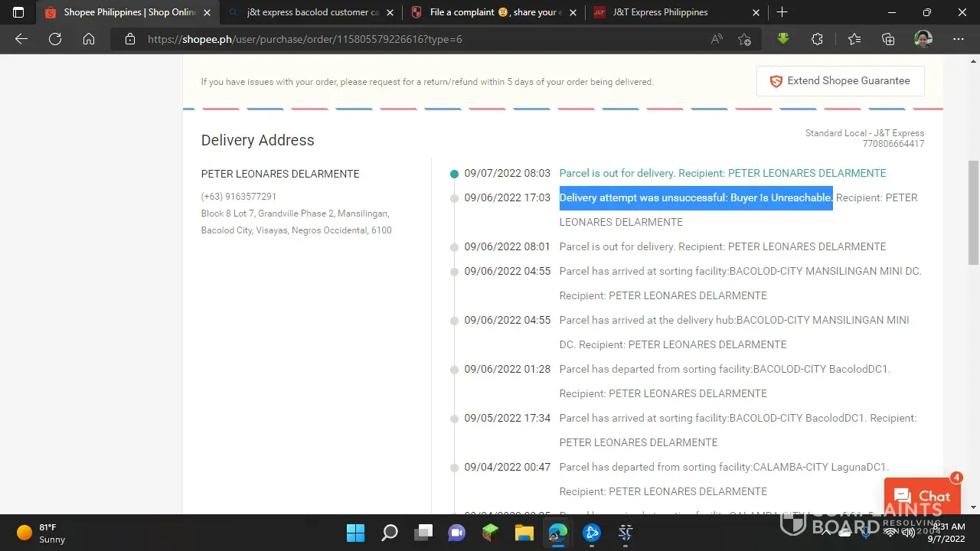Open StarCraft from the taskbar
The image size is (980, 551).
(625, 532)
